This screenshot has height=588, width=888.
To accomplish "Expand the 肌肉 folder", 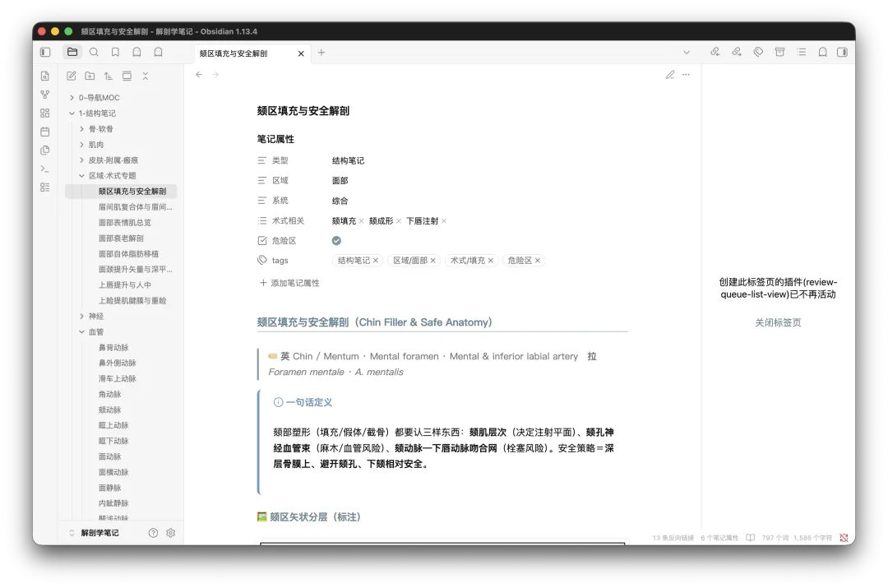I will tap(81, 145).
